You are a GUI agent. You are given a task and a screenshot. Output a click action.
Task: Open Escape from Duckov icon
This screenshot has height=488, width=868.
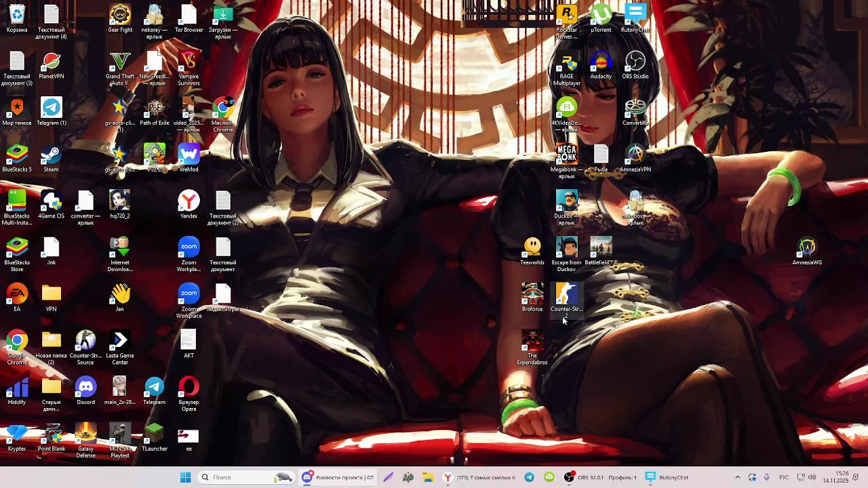pyautogui.click(x=567, y=255)
